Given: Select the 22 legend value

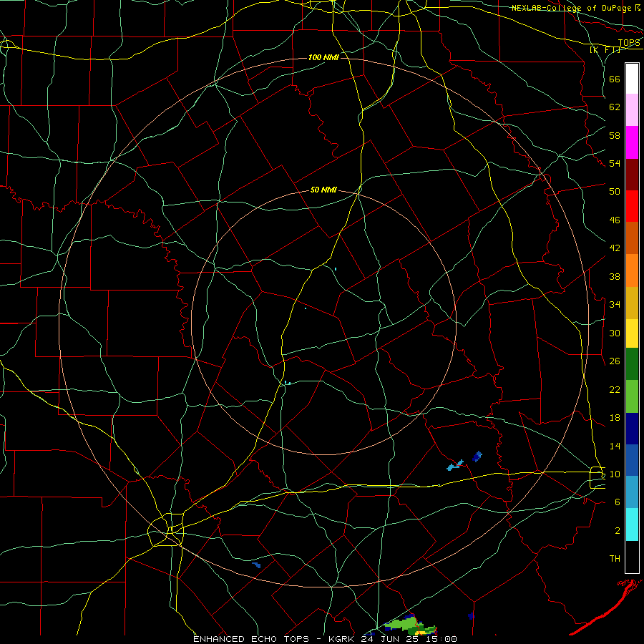Looking at the screenshot, I should click(x=615, y=389).
